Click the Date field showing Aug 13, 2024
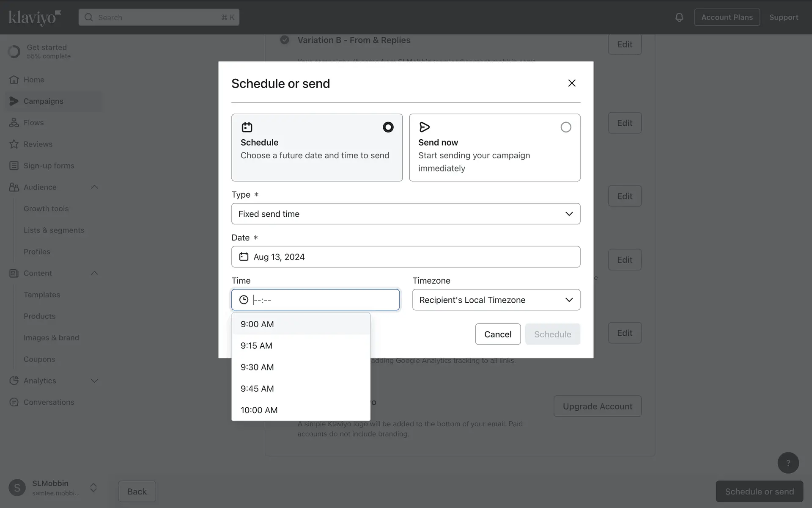 [x=406, y=257]
